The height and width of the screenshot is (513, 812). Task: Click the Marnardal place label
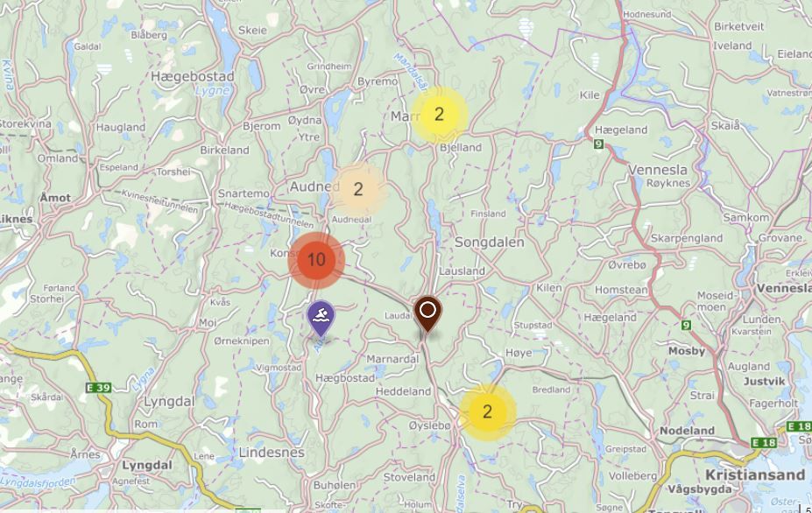392,359
